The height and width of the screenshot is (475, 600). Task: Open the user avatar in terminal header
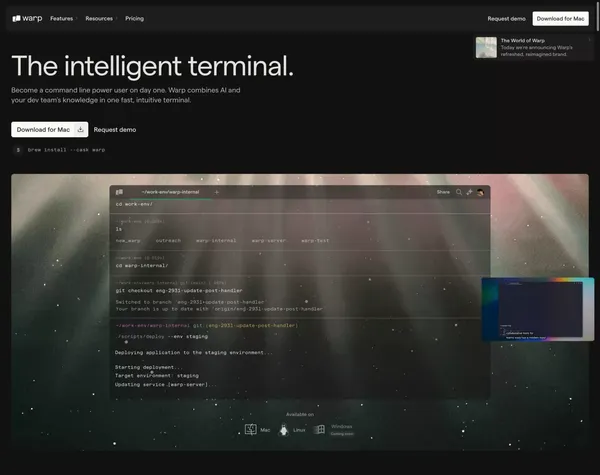[481, 192]
